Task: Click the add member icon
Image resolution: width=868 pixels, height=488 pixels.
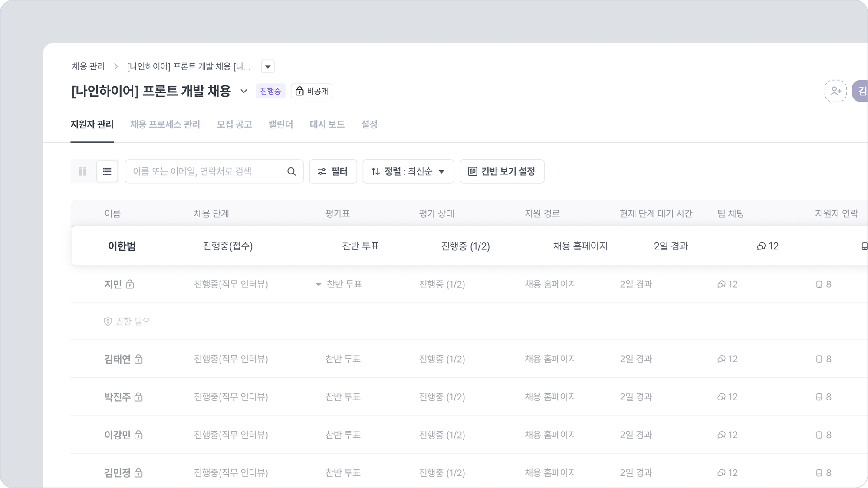Action: pyautogui.click(x=835, y=91)
